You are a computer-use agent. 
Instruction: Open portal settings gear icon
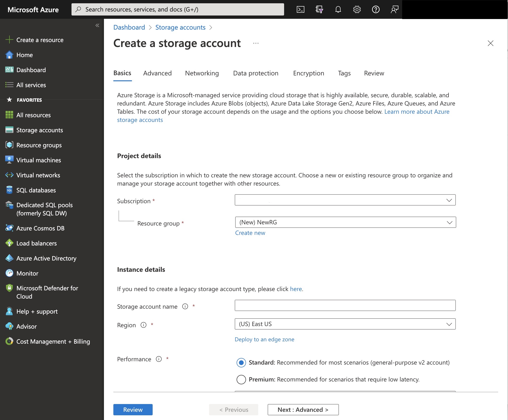coord(357,9)
